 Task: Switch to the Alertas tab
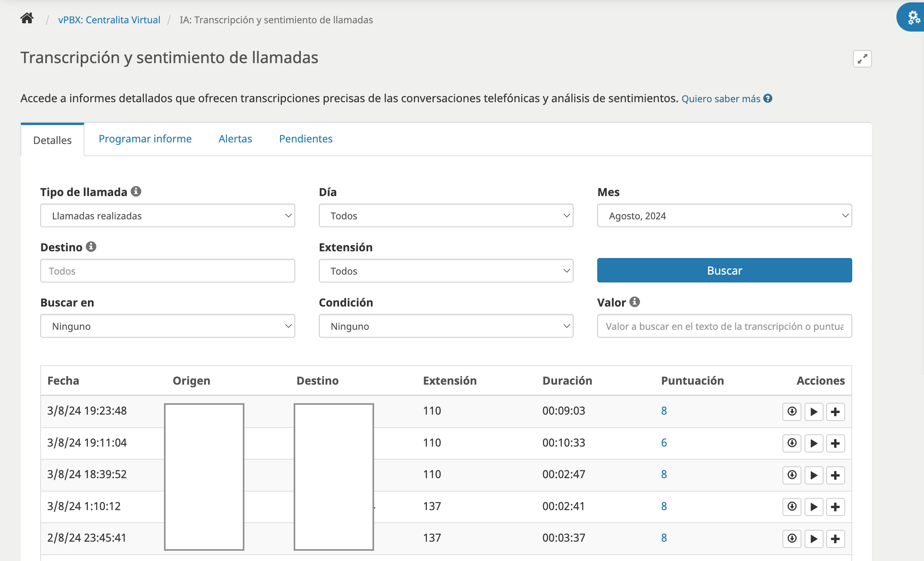pos(235,139)
